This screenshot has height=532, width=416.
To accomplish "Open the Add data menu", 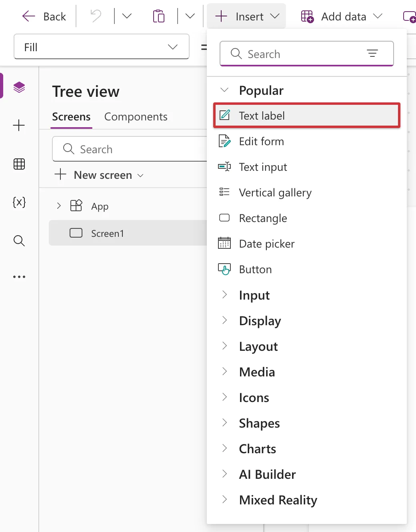I will coord(342,16).
